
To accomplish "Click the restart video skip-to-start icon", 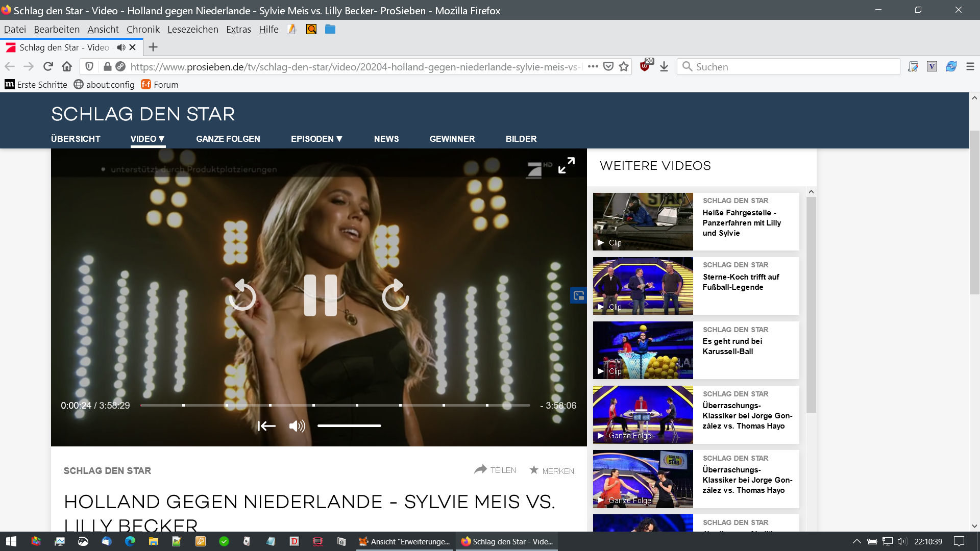I will pos(266,425).
